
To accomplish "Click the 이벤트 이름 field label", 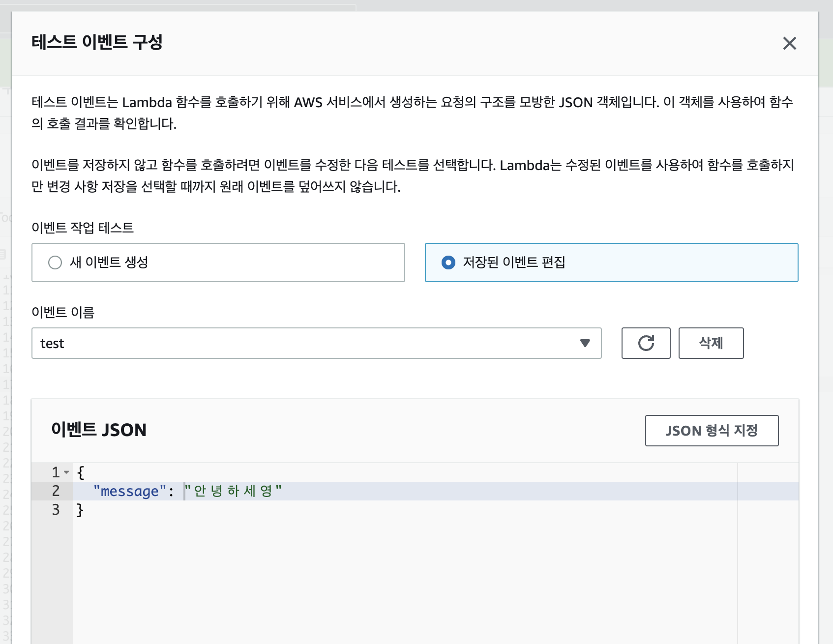I will click(x=63, y=312).
